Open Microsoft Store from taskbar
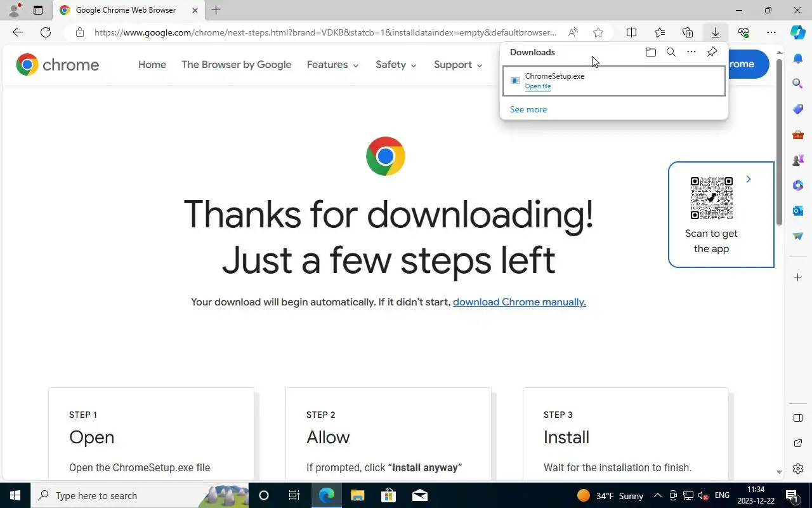The width and height of the screenshot is (812, 508). [x=388, y=495]
